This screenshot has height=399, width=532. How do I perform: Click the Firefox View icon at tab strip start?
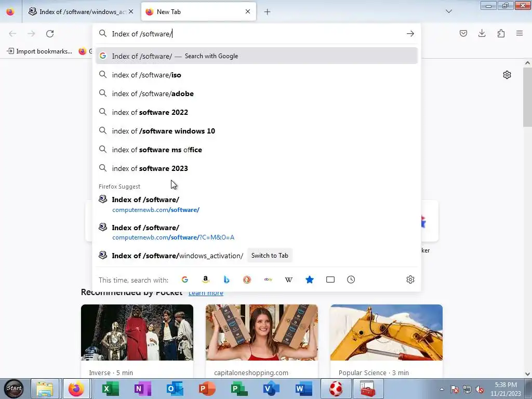pos(10,11)
